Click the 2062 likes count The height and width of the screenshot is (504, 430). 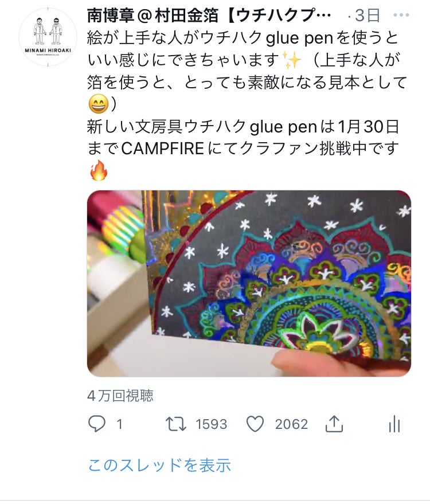(291, 424)
